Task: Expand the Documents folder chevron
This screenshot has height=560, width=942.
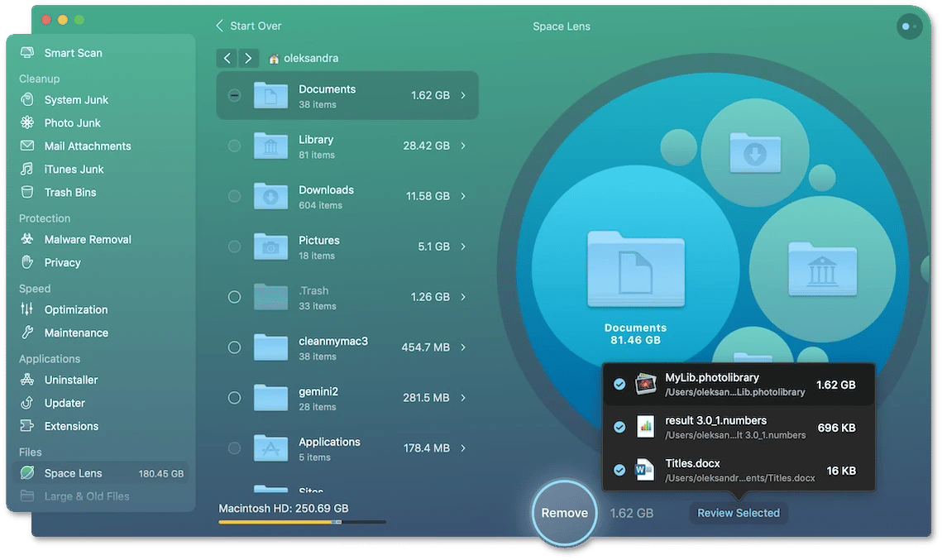Action: coord(463,95)
